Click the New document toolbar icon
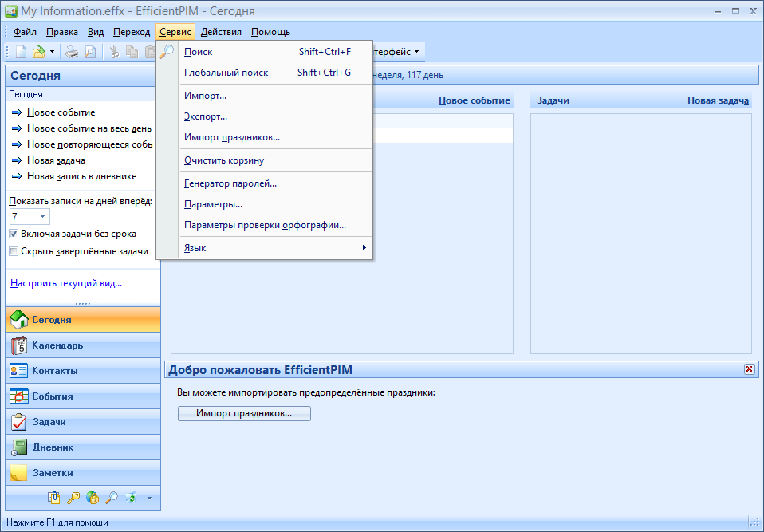Screen dimensions: 764x532 click(21, 52)
